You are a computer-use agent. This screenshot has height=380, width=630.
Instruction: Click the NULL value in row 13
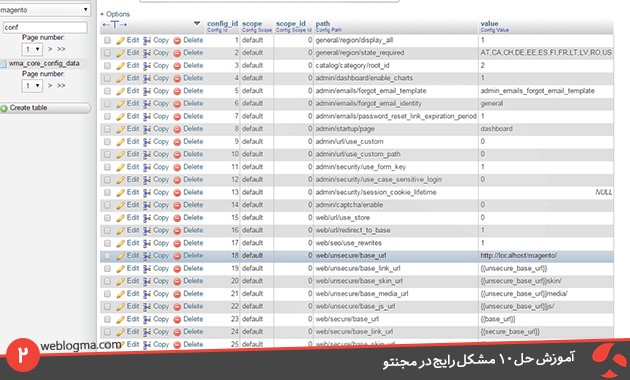(x=603, y=192)
